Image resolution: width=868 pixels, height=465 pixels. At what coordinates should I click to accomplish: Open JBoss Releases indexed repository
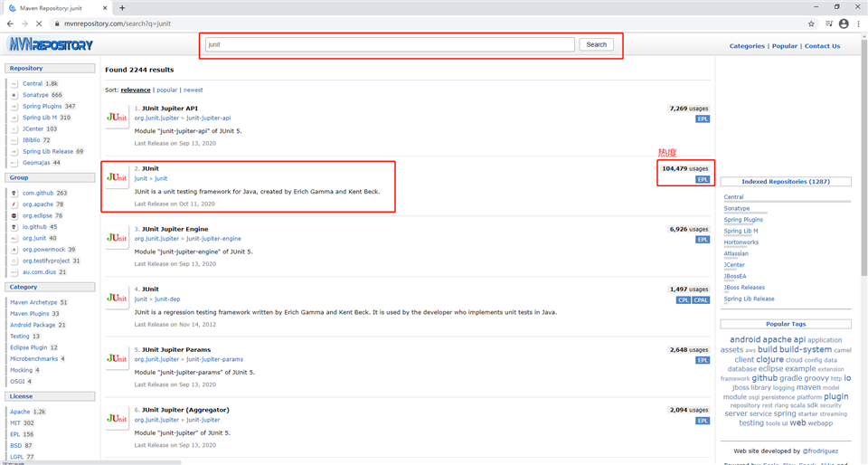(x=744, y=288)
